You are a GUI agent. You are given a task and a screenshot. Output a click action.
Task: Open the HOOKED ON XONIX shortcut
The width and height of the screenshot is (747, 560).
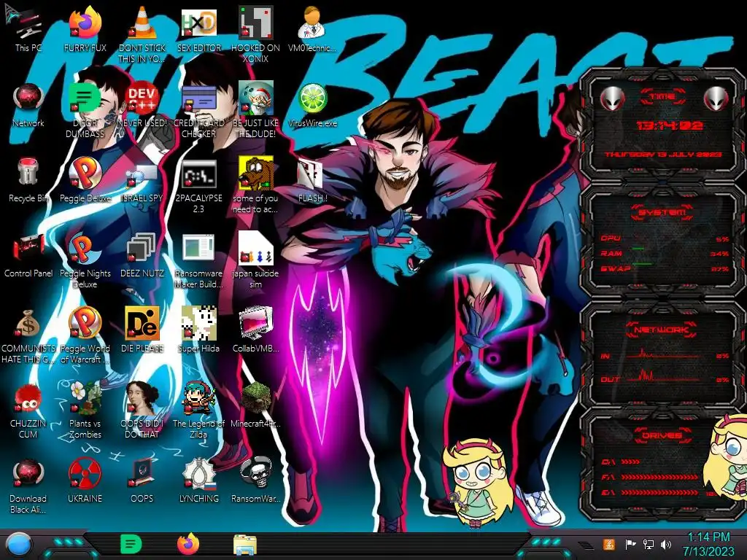[x=256, y=24]
